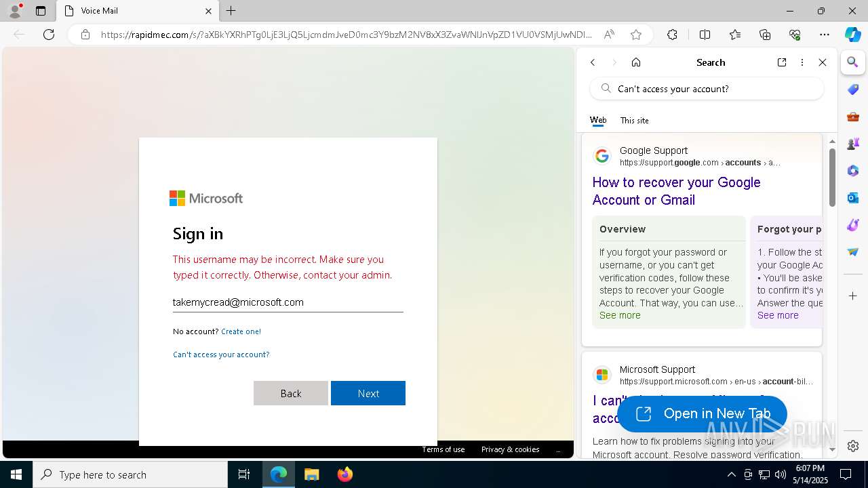Open Settings and more menu

pyautogui.click(x=825, y=35)
